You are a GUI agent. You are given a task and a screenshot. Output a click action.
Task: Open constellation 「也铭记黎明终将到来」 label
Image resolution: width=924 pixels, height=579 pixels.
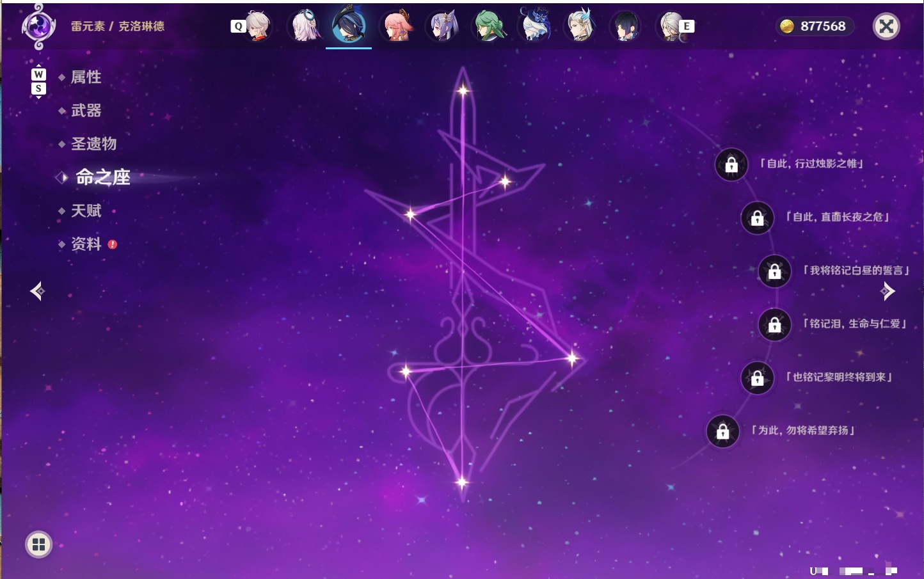tap(839, 377)
